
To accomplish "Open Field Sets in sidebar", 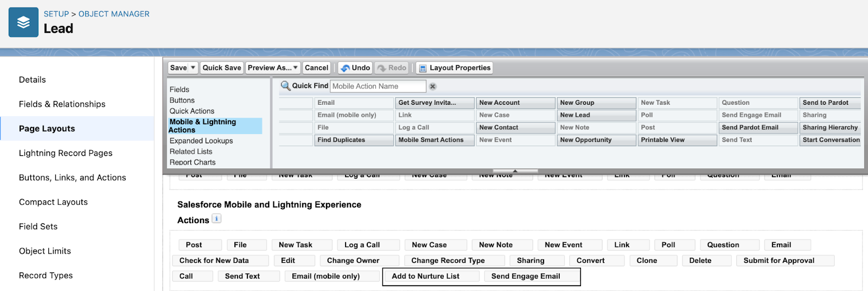I will click(x=38, y=226).
